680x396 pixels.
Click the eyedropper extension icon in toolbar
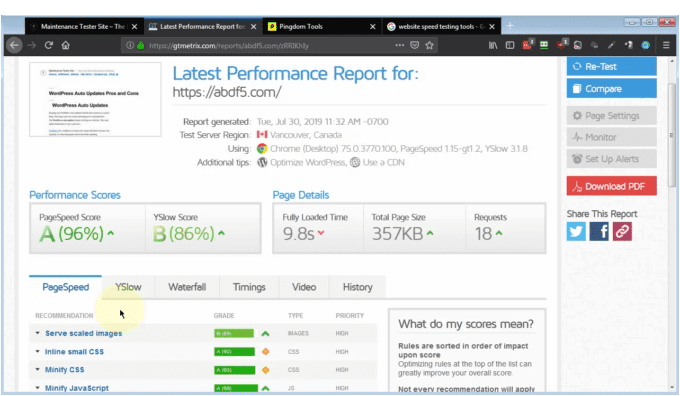click(611, 45)
